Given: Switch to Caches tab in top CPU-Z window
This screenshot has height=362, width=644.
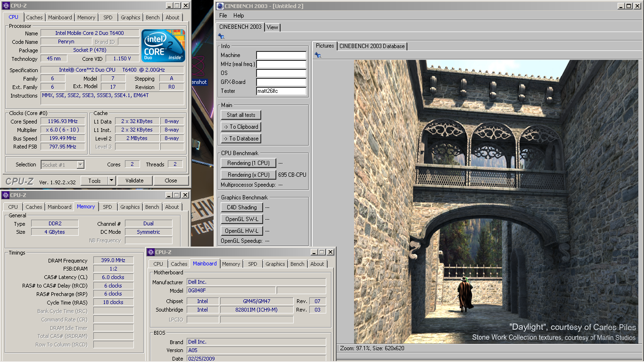Looking at the screenshot, I should point(34,17).
